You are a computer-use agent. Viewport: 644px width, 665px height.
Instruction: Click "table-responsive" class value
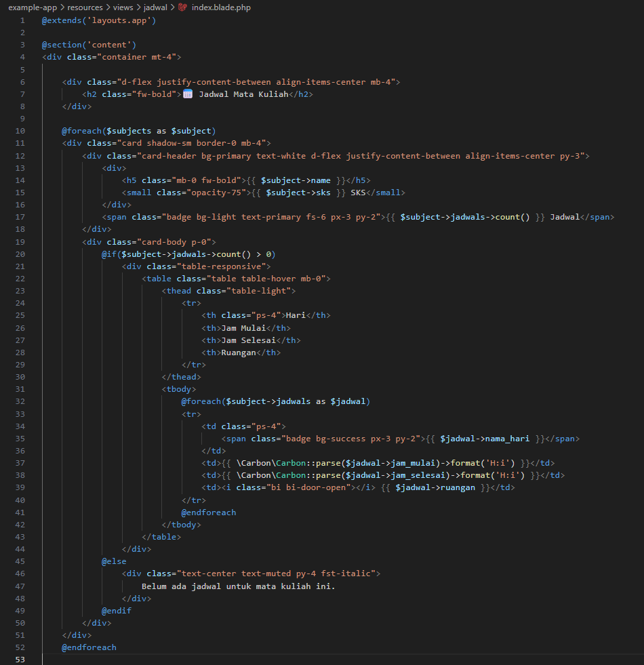221,267
